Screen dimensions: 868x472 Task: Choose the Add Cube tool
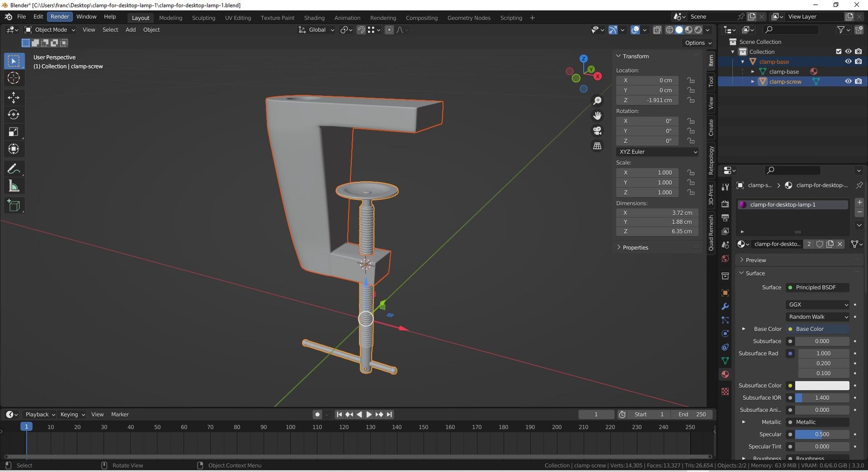14,205
